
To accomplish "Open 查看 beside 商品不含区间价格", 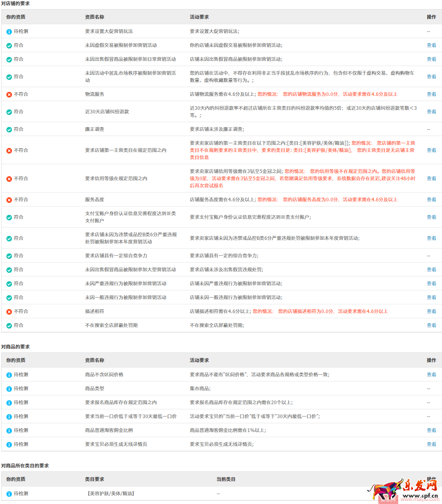I will (x=432, y=374).
